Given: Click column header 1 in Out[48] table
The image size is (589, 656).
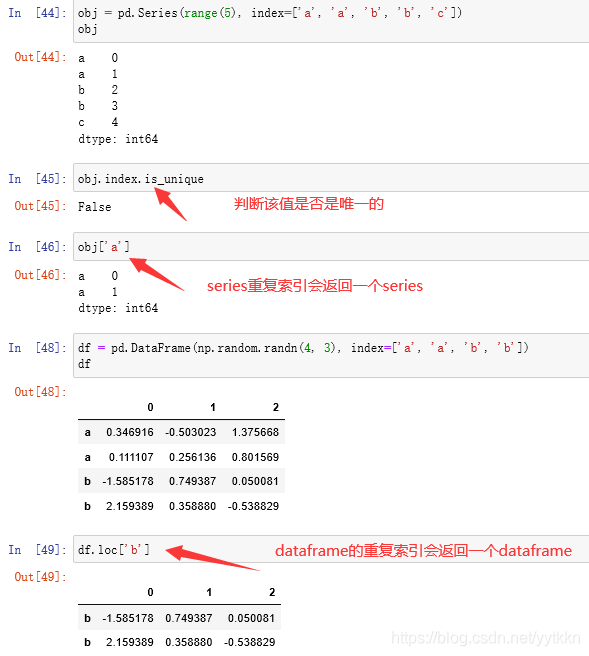Looking at the screenshot, I should [x=213, y=407].
